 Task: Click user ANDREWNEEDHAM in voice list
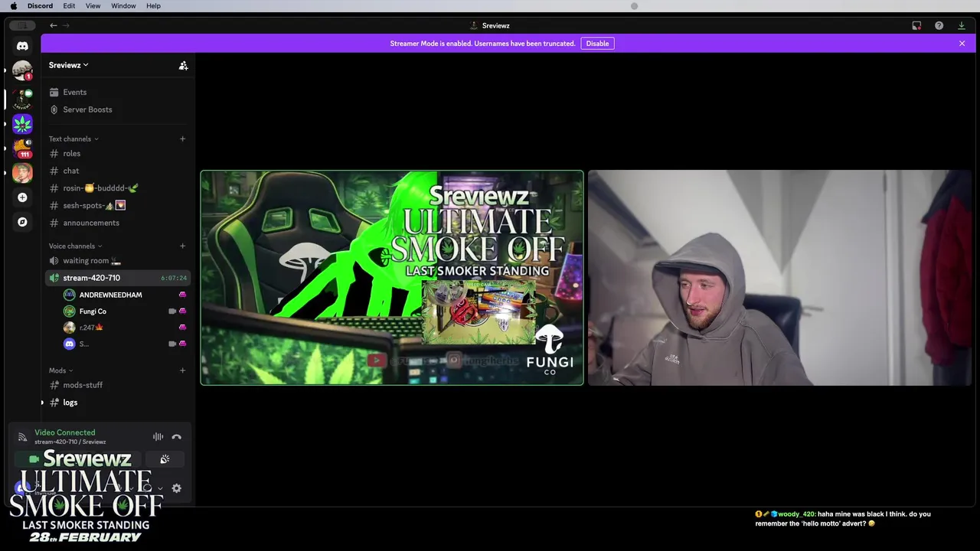110,295
